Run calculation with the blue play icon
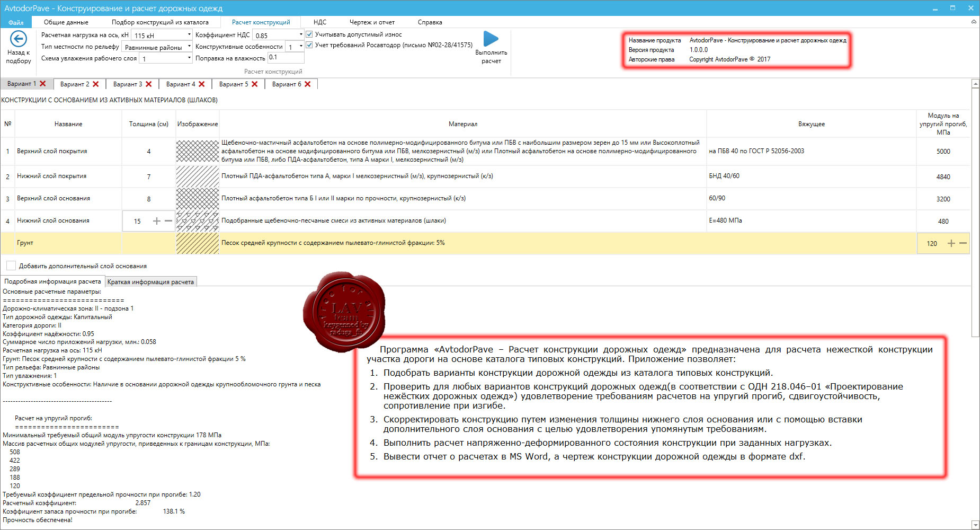980x530 pixels. pos(491,38)
